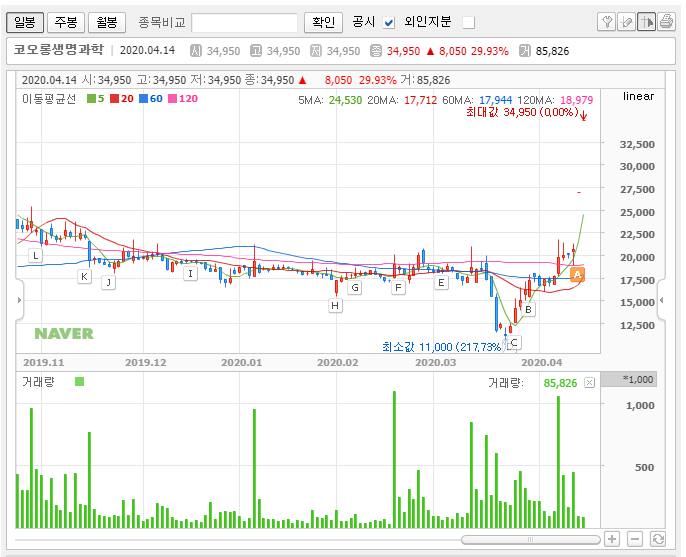Zoom out with the minus button

[635, 539]
